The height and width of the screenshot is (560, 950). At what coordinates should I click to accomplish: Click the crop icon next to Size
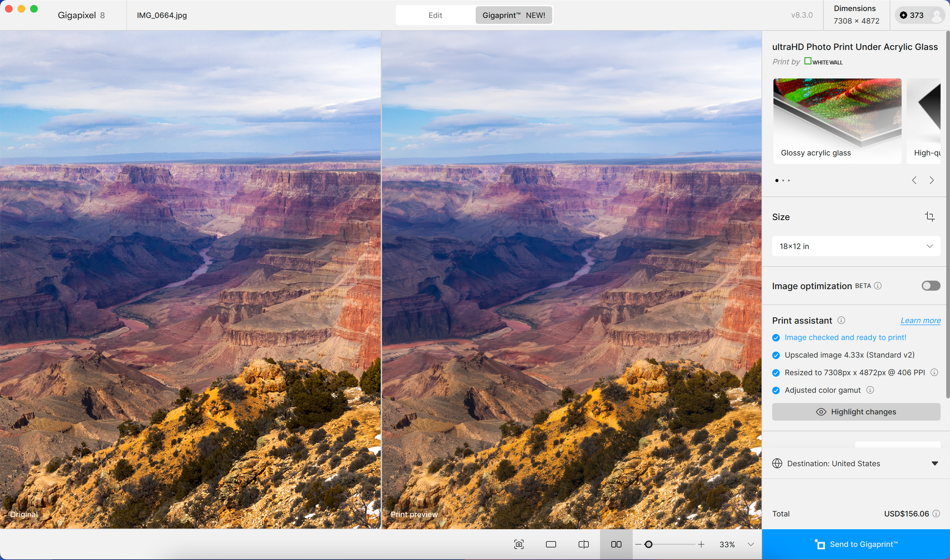(x=929, y=217)
